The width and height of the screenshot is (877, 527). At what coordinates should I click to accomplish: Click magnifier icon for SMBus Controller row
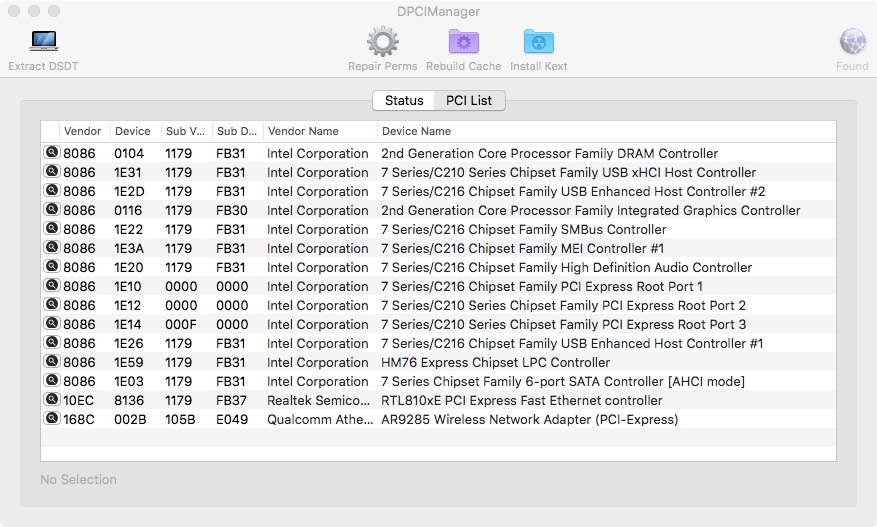pyautogui.click(x=51, y=228)
